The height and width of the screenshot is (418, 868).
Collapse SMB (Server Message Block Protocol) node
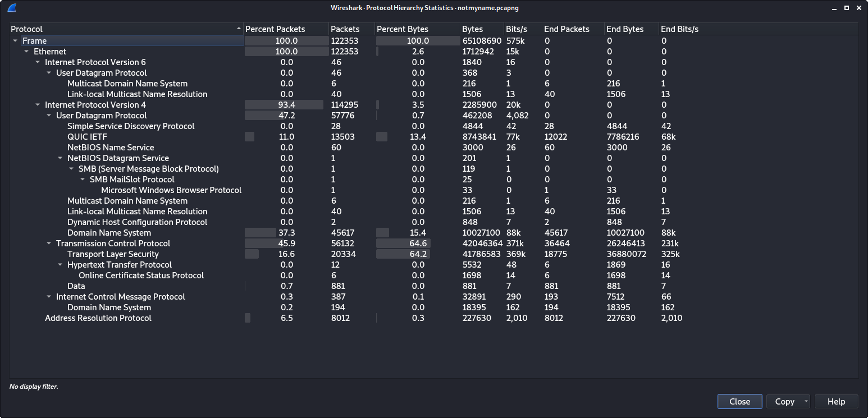pos(71,169)
